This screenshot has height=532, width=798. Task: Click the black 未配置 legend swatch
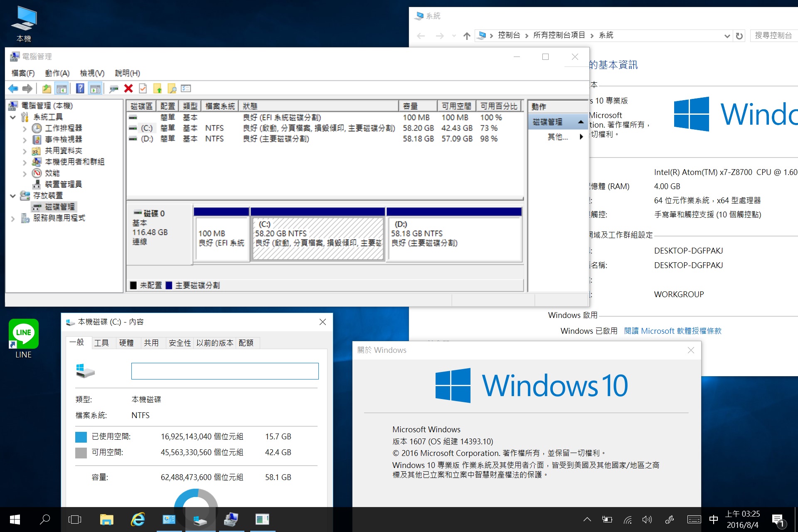point(133,286)
